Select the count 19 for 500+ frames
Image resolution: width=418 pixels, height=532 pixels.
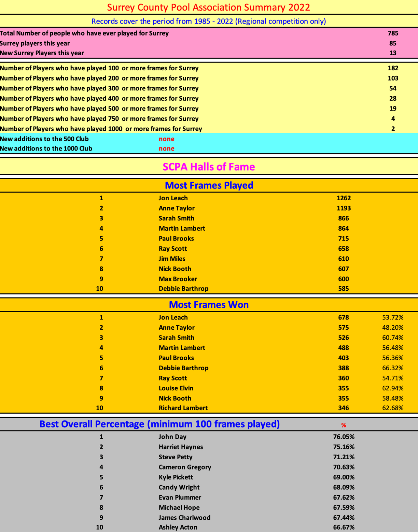pyautogui.click(x=393, y=109)
